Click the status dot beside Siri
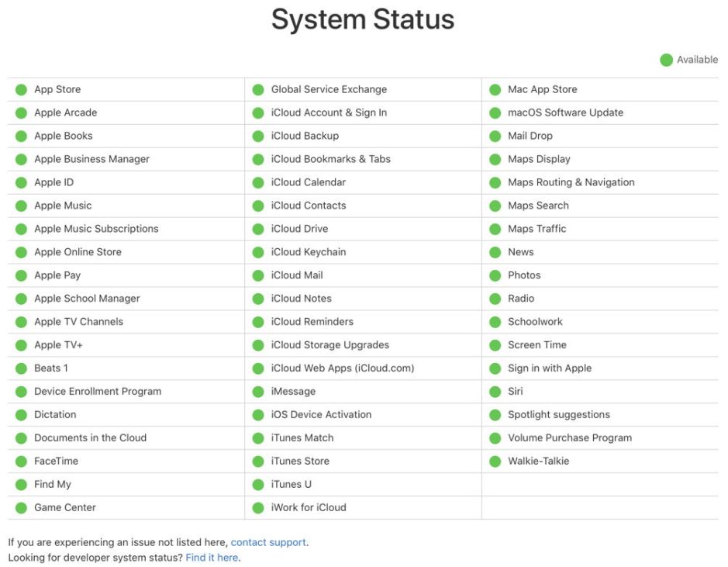This screenshot has height=567, width=728. coord(495,392)
